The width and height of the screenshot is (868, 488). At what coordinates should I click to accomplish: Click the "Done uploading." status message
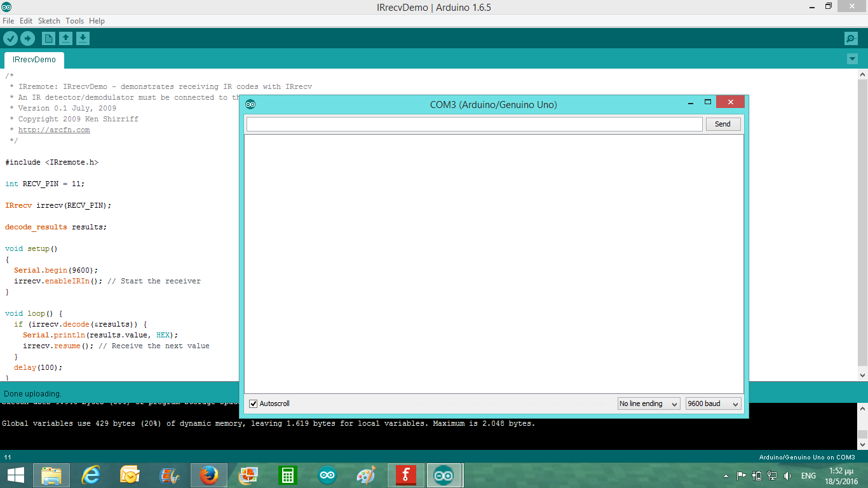pyautogui.click(x=32, y=394)
